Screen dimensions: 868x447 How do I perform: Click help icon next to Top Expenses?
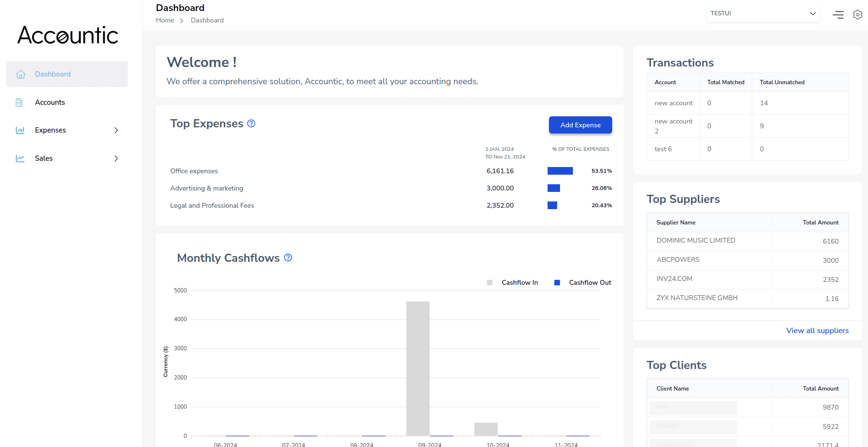coord(251,123)
